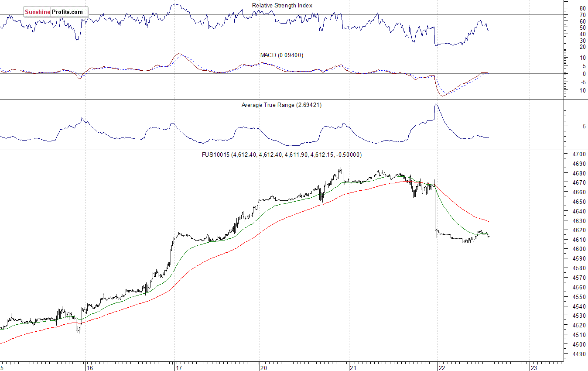The width and height of the screenshot is (588, 371).
Task: Click the RSI 70 overbought axis label
Action: tap(583, 15)
